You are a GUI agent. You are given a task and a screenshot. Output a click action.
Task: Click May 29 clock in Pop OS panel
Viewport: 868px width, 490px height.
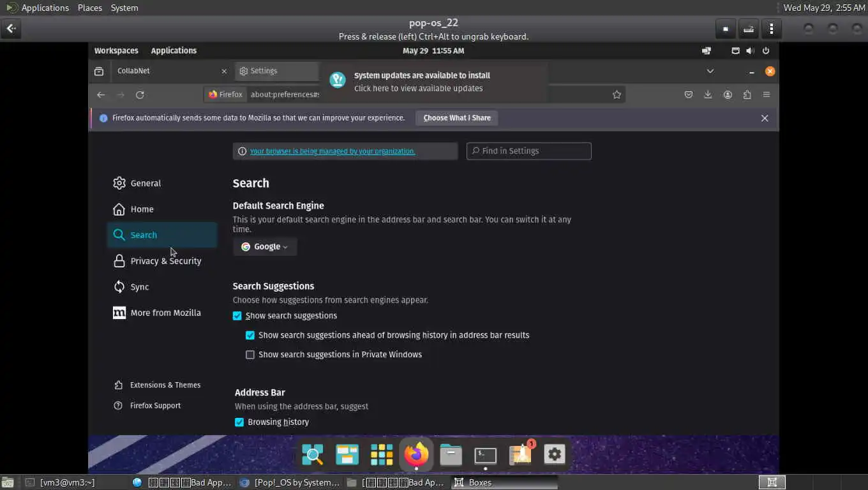coord(433,50)
